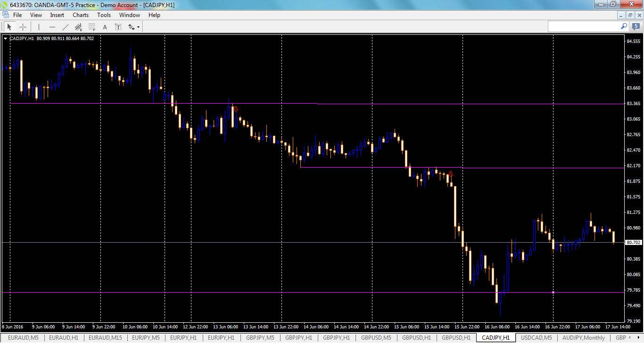Select the Vertical Line drawing tool
Viewport: 644px width, 343px height.
39,26
